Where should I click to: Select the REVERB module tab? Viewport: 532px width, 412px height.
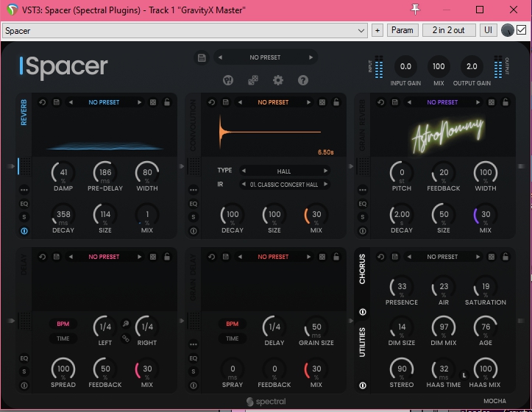coord(24,113)
